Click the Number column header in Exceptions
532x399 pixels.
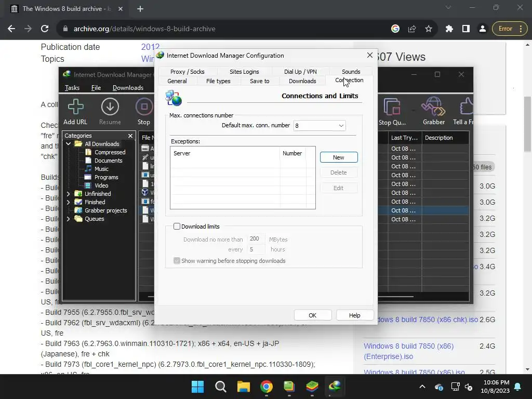point(292,153)
